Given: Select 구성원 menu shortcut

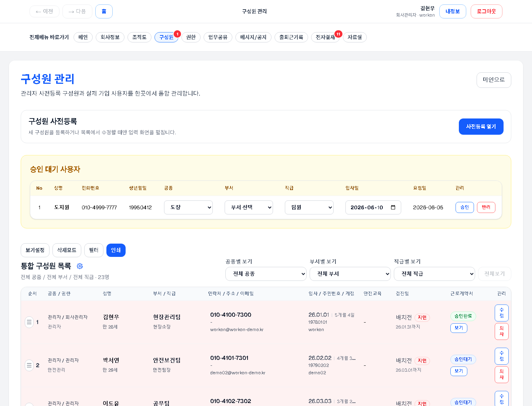Looking at the screenshot, I should click(166, 37).
